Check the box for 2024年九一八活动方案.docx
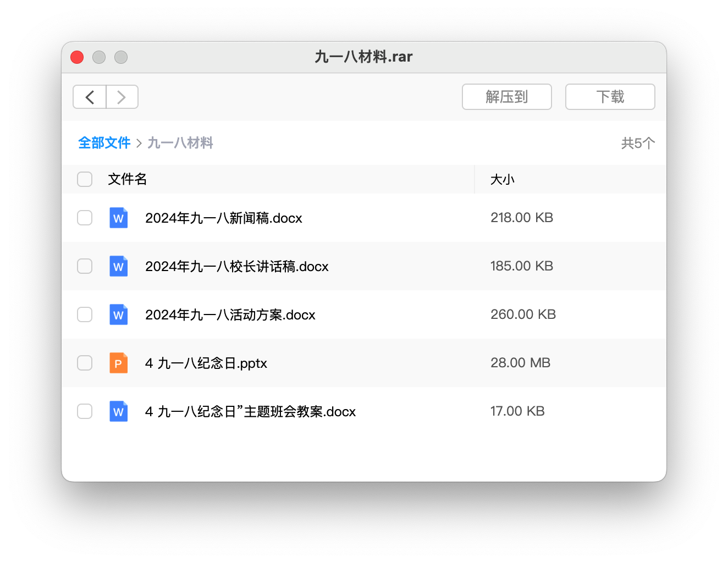The image size is (728, 563). click(x=85, y=314)
